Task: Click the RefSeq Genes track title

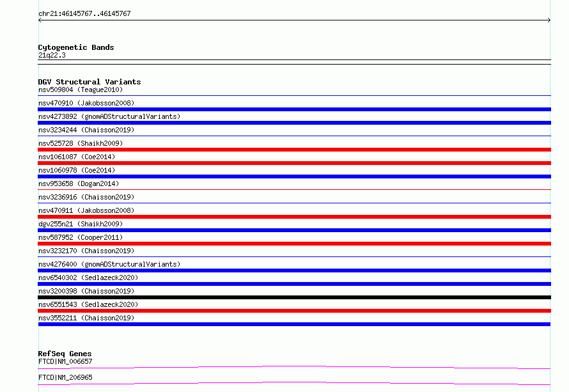Action: (x=65, y=354)
